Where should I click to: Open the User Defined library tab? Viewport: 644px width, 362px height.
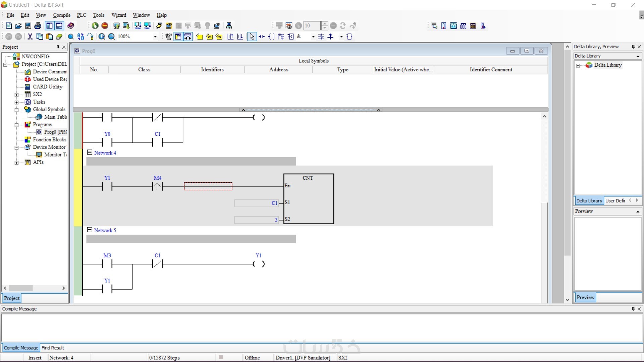[x=615, y=200]
